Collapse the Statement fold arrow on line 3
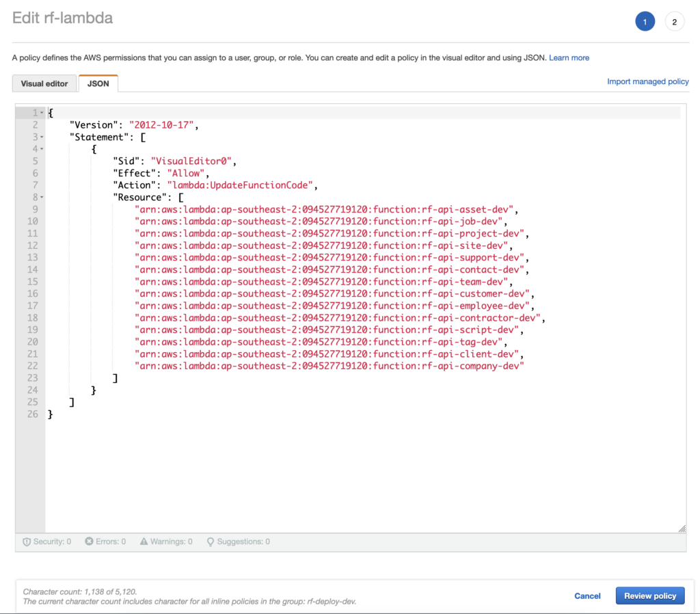The width and height of the screenshot is (700, 614). 42,137
